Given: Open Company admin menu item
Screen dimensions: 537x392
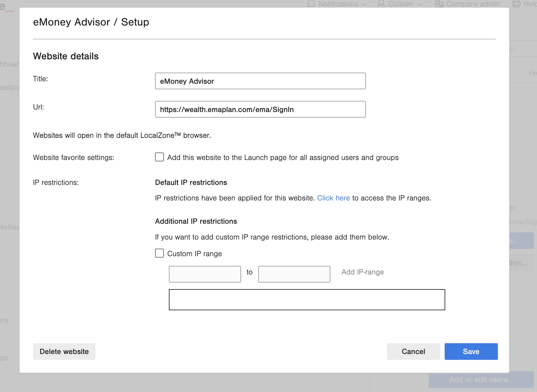Looking at the screenshot, I should 473,4.
